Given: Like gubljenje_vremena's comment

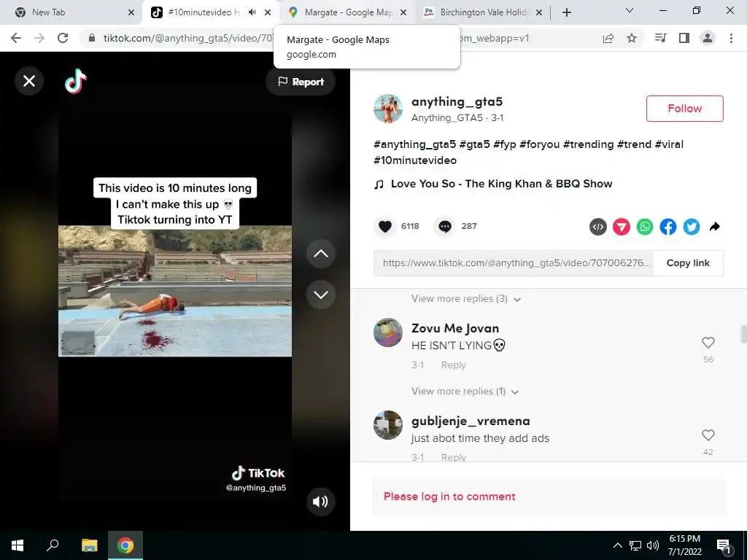Looking at the screenshot, I should (x=708, y=435).
